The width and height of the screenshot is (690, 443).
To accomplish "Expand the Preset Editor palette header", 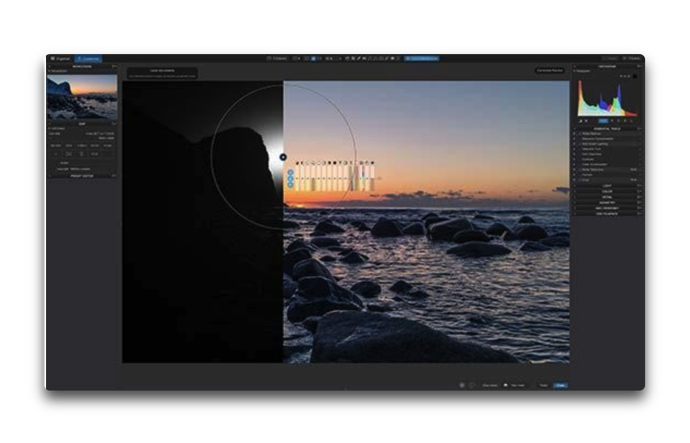I will coord(82,176).
